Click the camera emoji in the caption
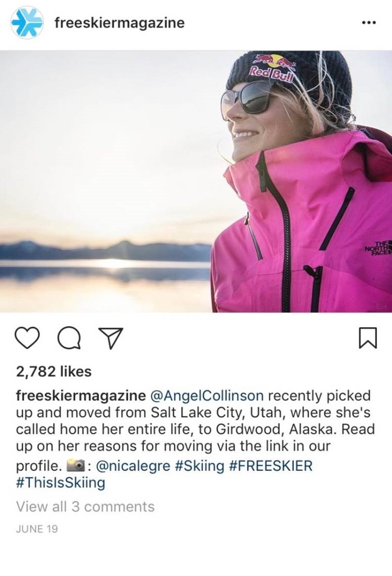Viewport: 392px width, 576px height. coord(75,466)
